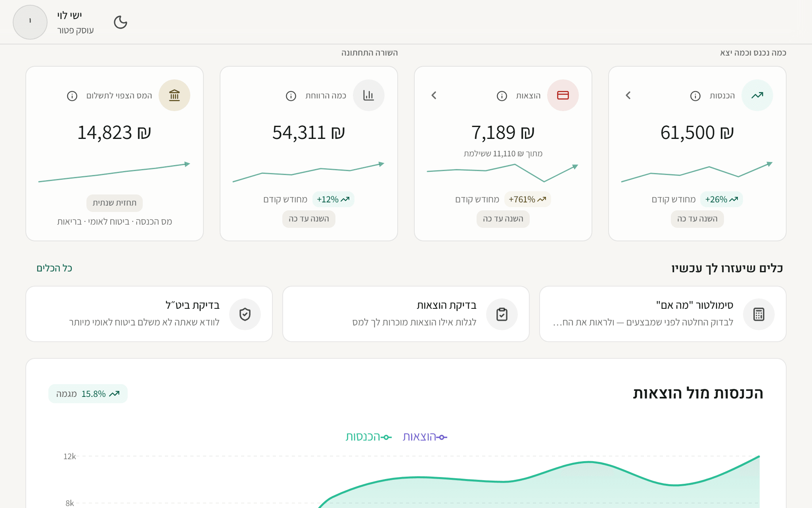Click the clipboard check icon of בדיקת הוצאות

pyautogui.click(x=502, y=314)
